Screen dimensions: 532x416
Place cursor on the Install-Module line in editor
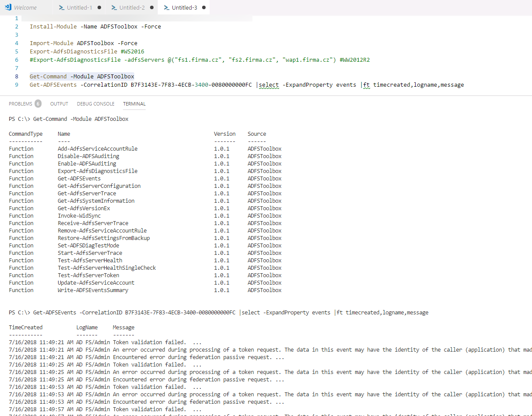click(95, 27)
